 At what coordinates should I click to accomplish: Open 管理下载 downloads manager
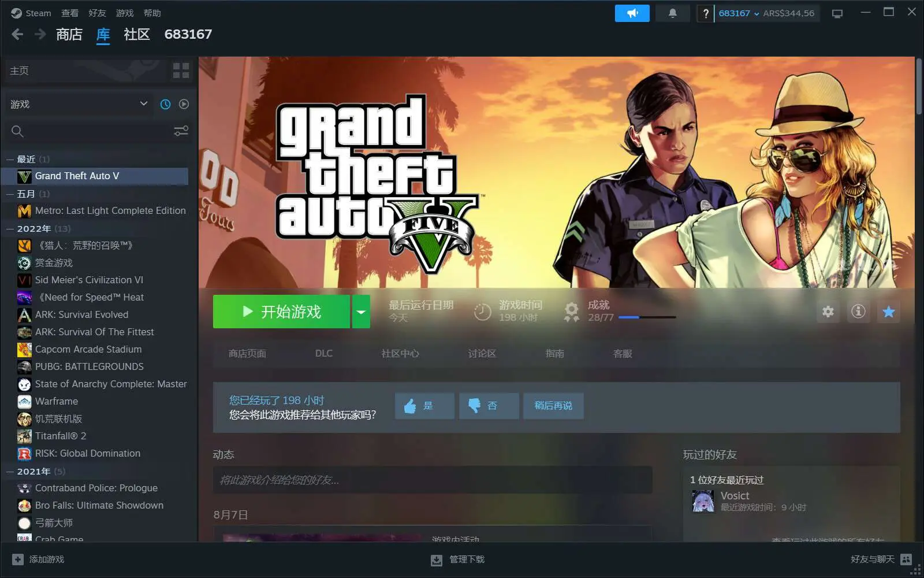(x=457, y=560)
